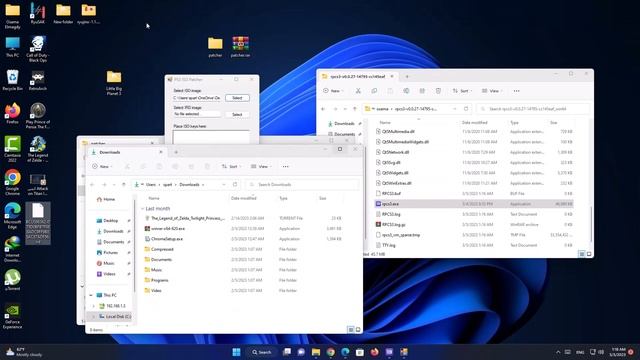The width and height of the screenshot is (640, 360).
Task: Click the Share icon in the rpcs3 window toolbar
Action: [x=422, y=91]
